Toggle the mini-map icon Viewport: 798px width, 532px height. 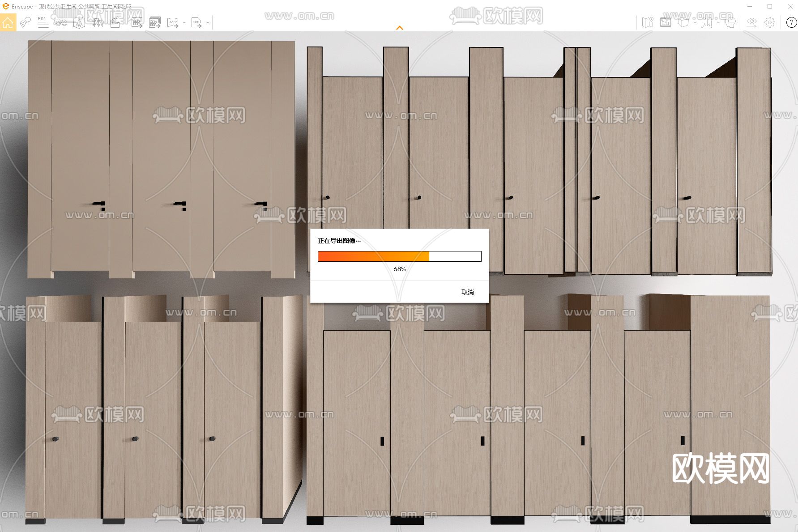(648, 22)
